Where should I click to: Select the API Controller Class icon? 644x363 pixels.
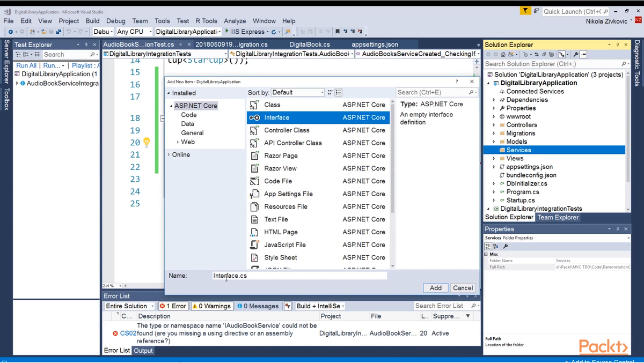click(x=254, y=143)
